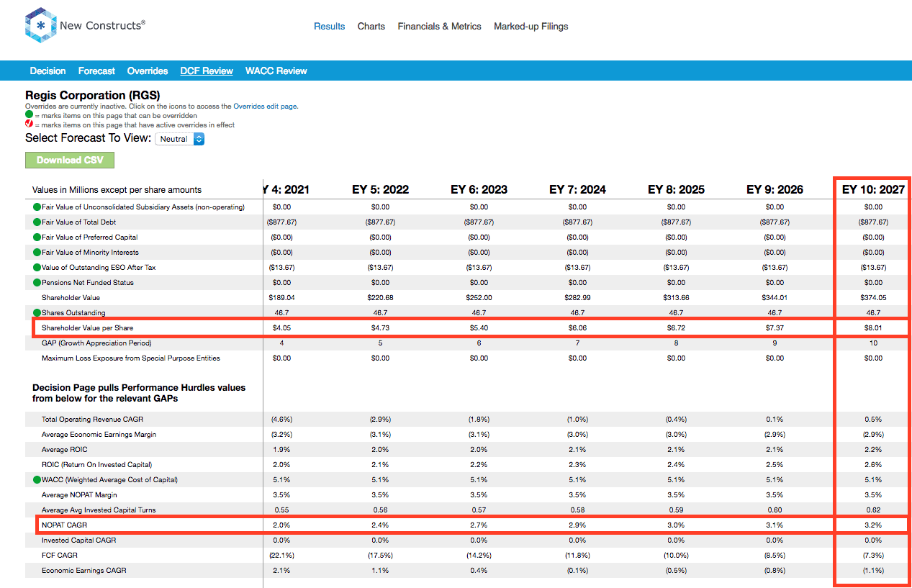This screenshot has height=588, width=912.
Task: Click the $252.00 Shareholder Value for 2023
Action: pos(479,298)
